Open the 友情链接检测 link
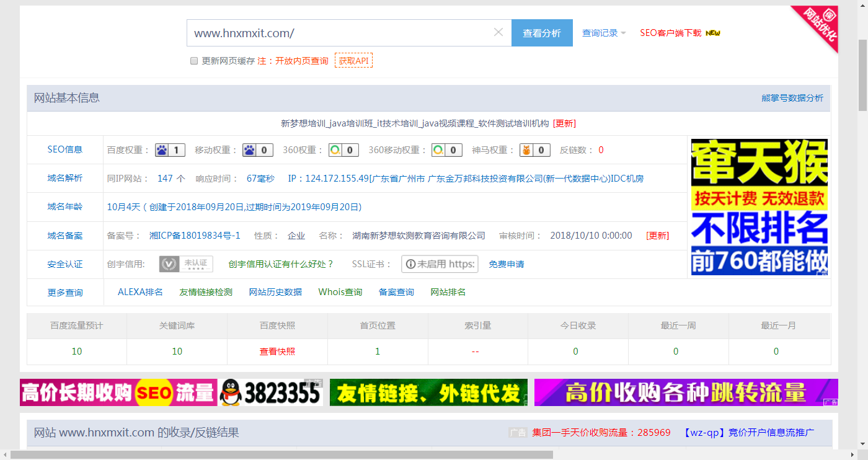Image resolution: width=868 pixels, height=460 pixels. (x=206, y=292)
